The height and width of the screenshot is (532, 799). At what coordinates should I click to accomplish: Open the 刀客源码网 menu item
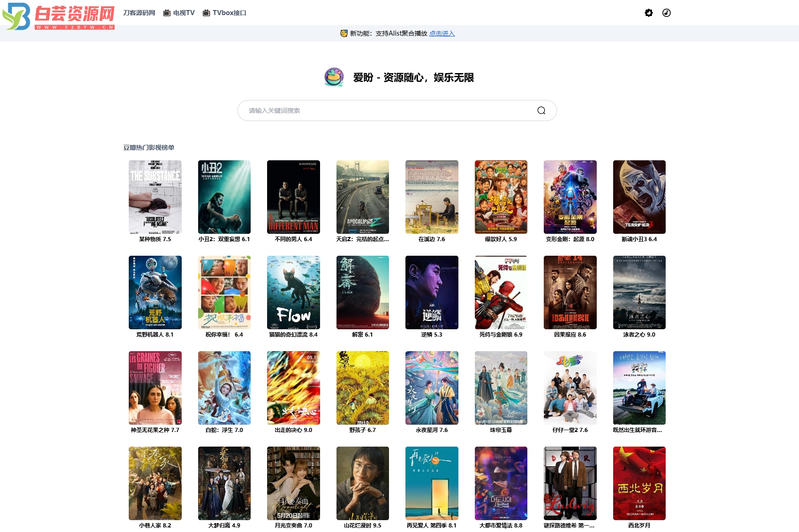139,13
